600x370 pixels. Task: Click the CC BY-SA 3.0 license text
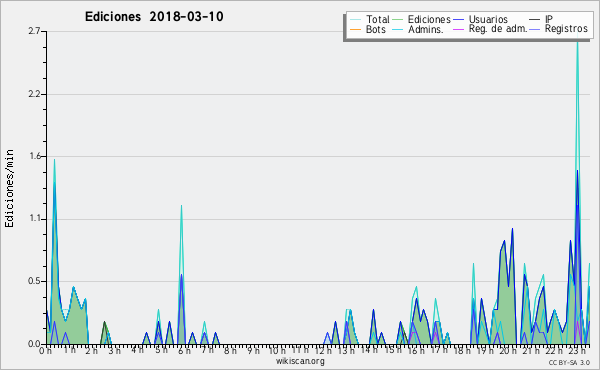coord(569,362)
